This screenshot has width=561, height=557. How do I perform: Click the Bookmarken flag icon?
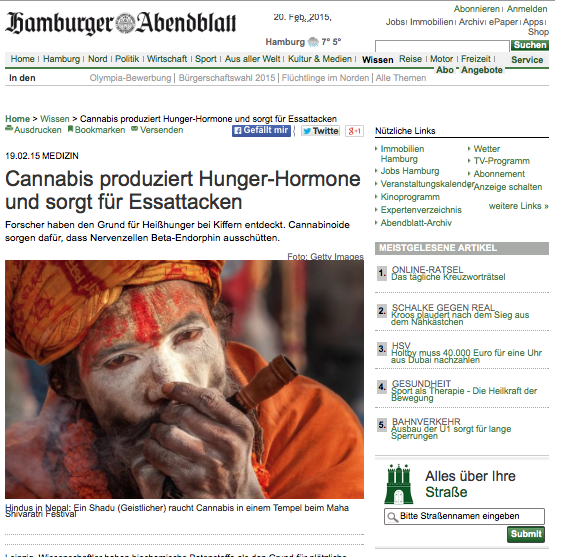pyautogui.click(x=70, y=129)
